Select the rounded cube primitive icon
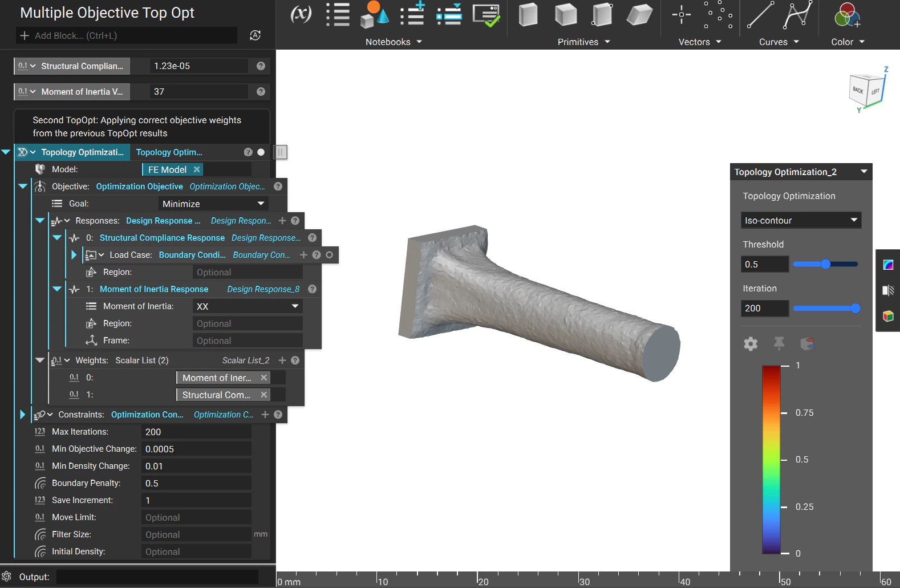The width and height of the screenshot is (900, 588). tap(566, 15)
